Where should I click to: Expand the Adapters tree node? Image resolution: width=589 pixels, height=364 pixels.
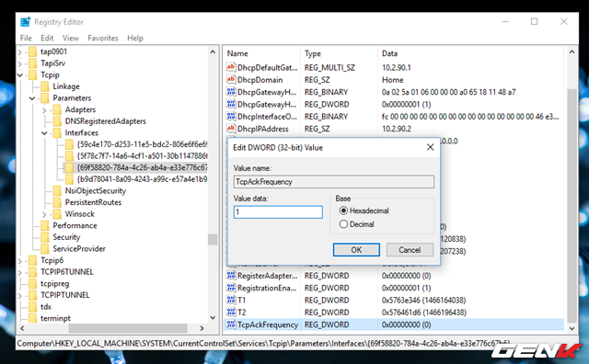click(44, 110)
